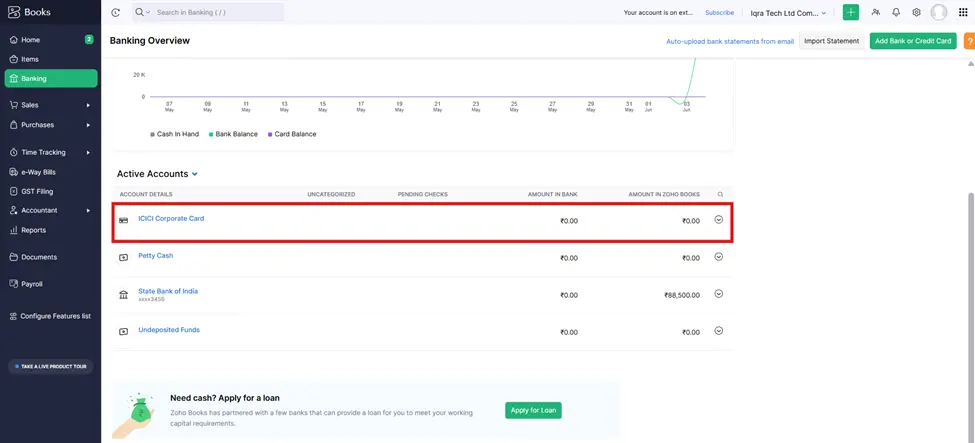This screenshot has height=443, width=975.
Task: Expand the Active Accounts filter dropdown
Action: pyautogui.click(x=195, y=175)
